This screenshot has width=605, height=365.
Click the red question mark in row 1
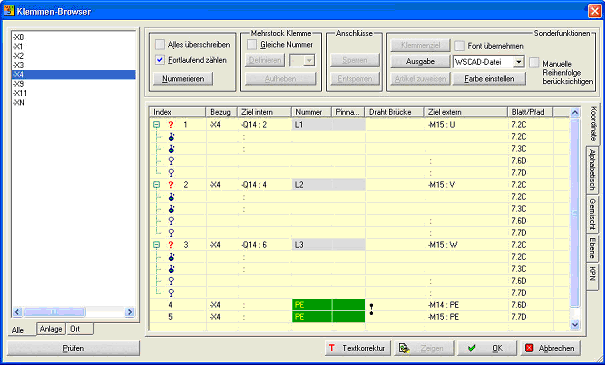click(x=171, y=125)
